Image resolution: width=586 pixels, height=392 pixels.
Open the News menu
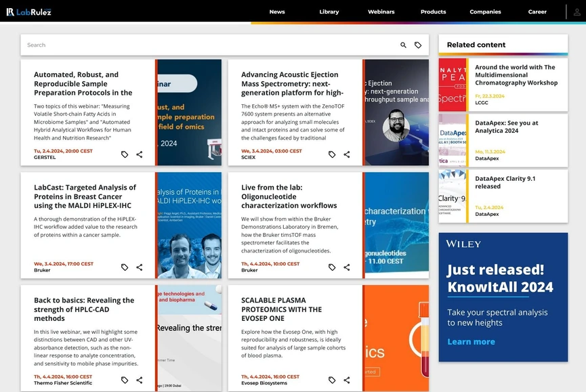click(x=277, y=12)
